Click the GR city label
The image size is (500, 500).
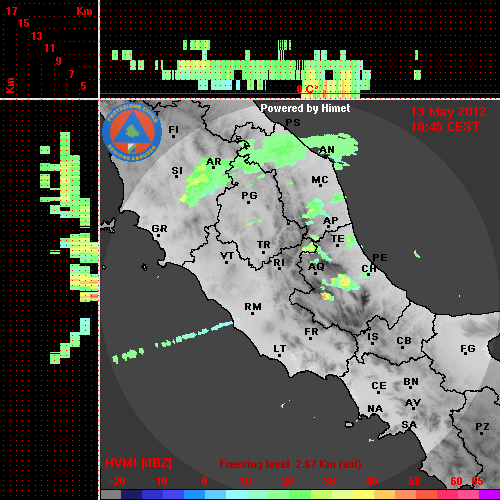coord(159,229)
